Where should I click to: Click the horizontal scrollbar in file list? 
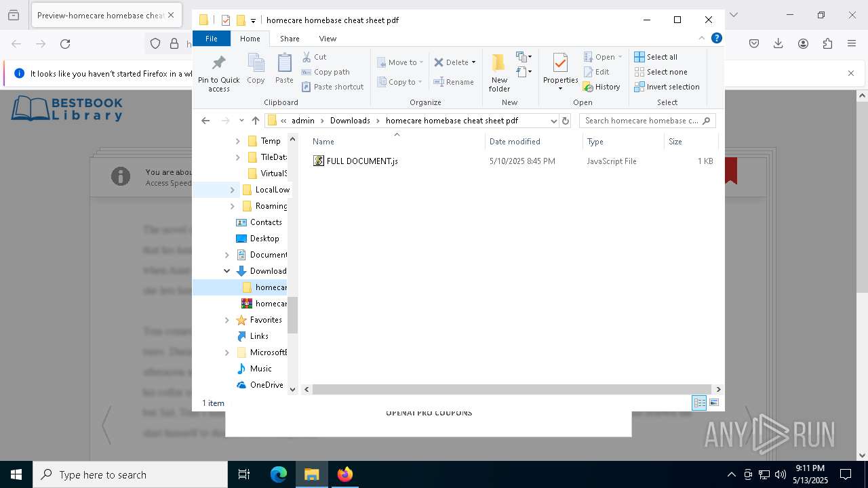(512, 389)
